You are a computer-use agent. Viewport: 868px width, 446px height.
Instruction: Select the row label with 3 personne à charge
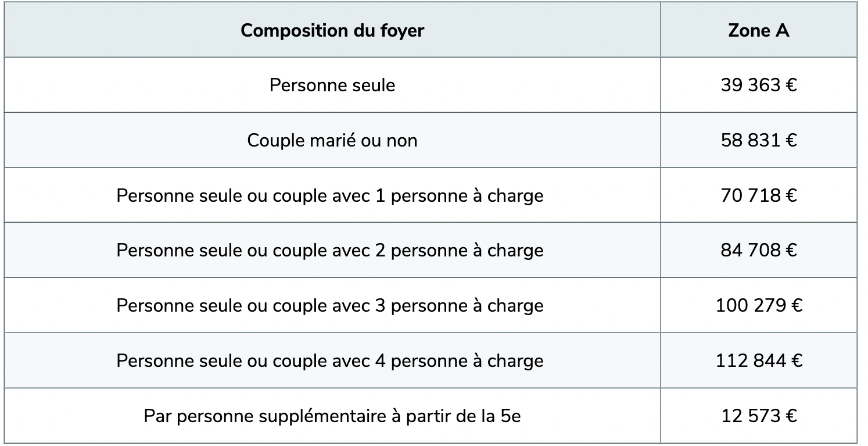330,306
